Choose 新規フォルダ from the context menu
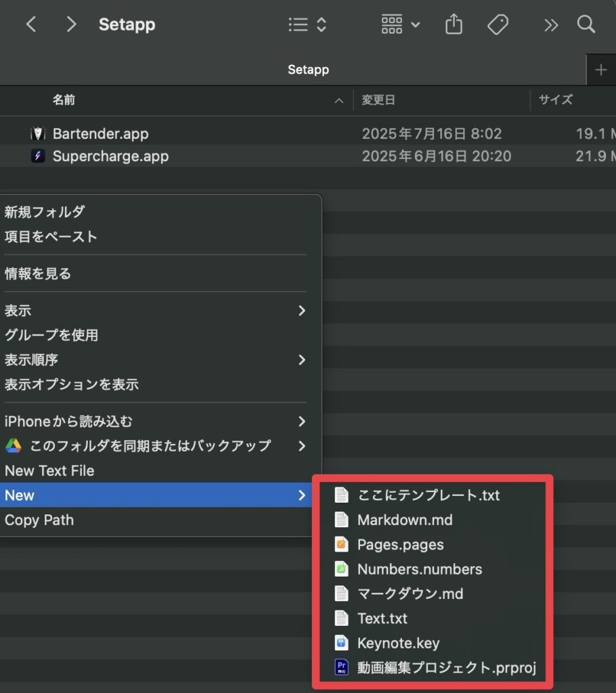616x693 pixels. tap(156, 212)
